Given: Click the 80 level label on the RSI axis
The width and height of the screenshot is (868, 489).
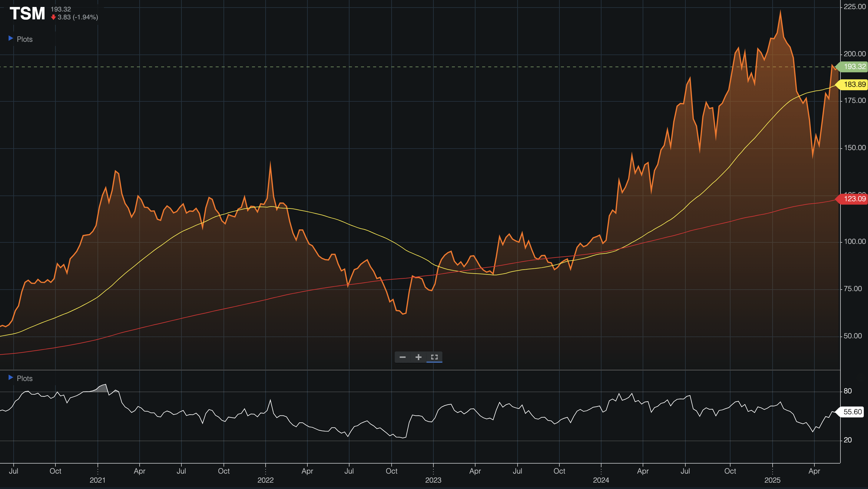Looking at the screenshot, I should point(847,391).
